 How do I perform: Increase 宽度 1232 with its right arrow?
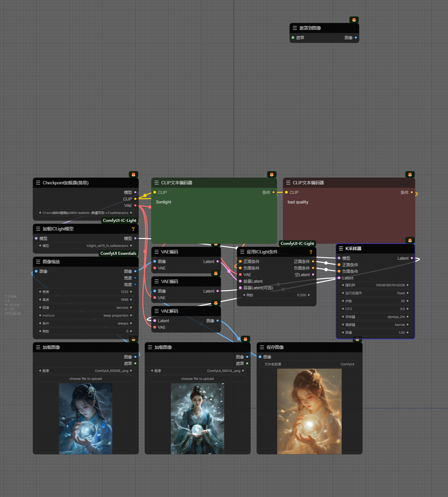[131, 292]
